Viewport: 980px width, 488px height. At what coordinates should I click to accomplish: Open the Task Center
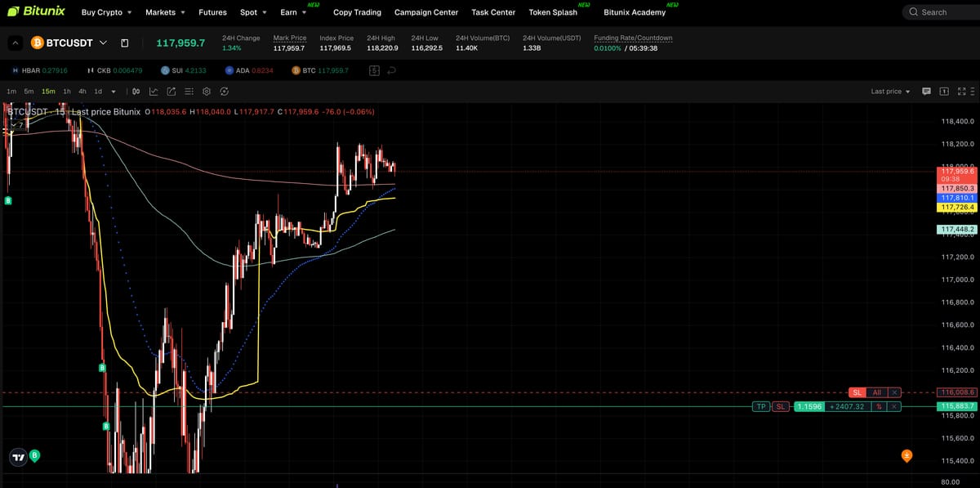coord(493,12)
